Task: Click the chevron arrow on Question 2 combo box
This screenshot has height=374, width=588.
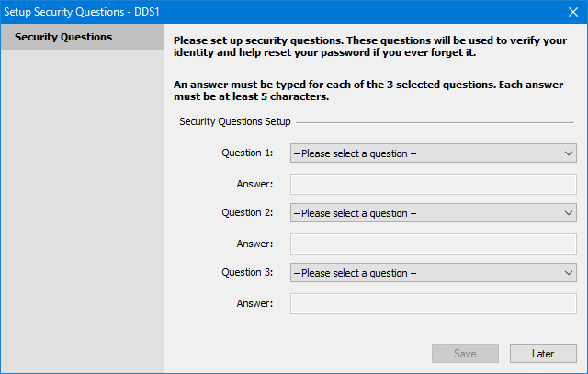Action: [568, 213]
